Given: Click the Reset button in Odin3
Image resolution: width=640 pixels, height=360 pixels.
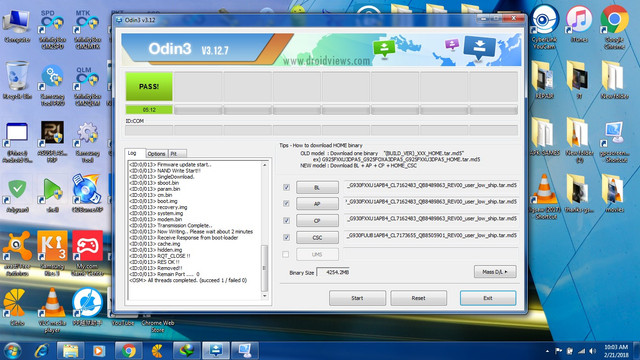Looking at the screenshot, I should click(418, 298).
